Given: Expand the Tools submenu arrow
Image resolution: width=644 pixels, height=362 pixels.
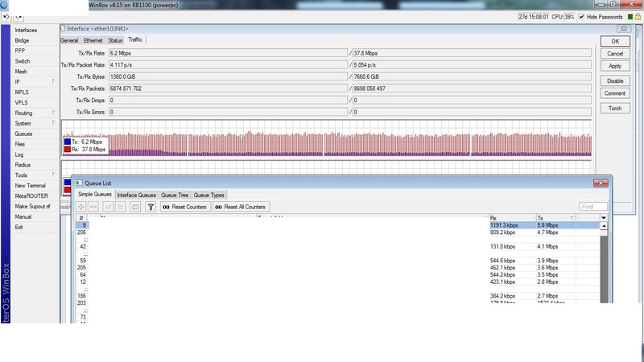Looking at the screenshot, I should [53, 175].
